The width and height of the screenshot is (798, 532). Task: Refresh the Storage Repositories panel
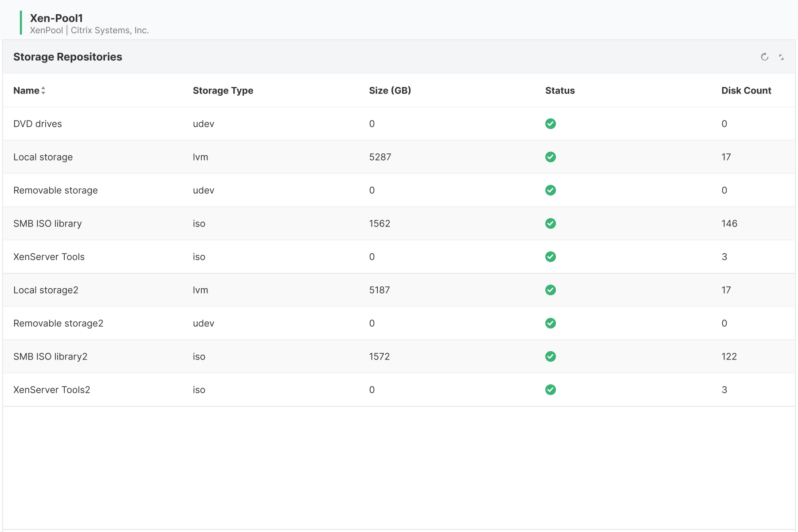coord(764,57)
